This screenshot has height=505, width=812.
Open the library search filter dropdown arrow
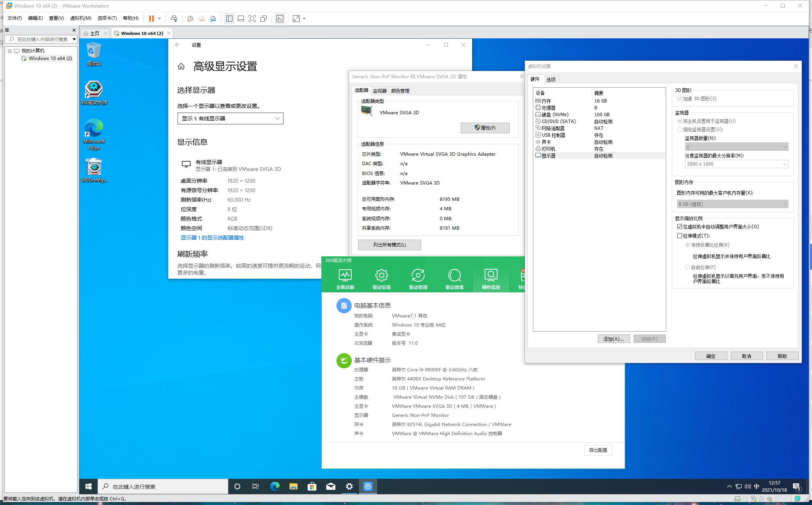(74, 39)
